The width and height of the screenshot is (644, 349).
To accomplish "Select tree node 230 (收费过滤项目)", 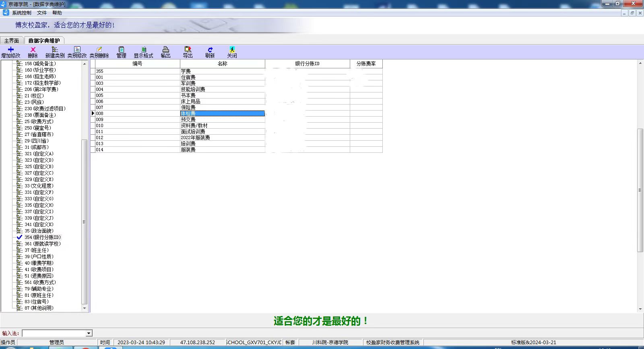I will [x=45, y=109].
